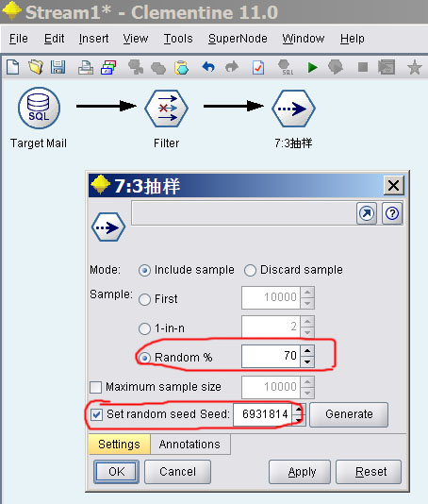This screenshot has height=504, width=428.
Task: Execute the stream with green play icon
Action: coord(312,68)
